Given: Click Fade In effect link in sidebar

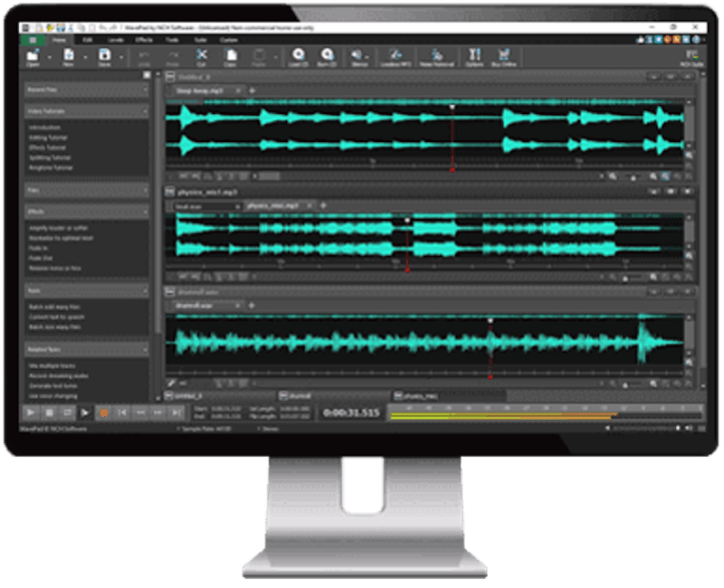Looking at the screenshot, I should [x=38, y=248].
